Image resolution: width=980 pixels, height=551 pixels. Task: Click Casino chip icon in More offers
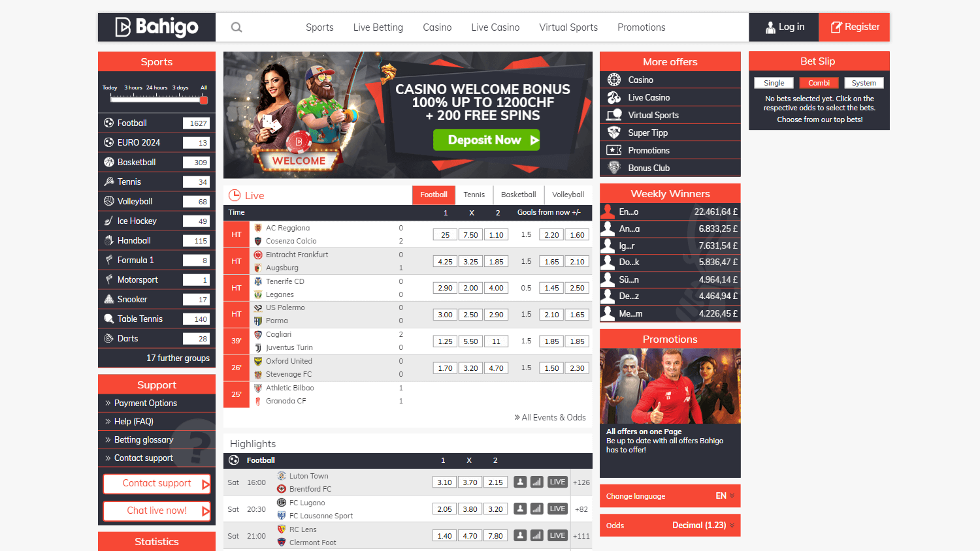(x=614, y=80)
